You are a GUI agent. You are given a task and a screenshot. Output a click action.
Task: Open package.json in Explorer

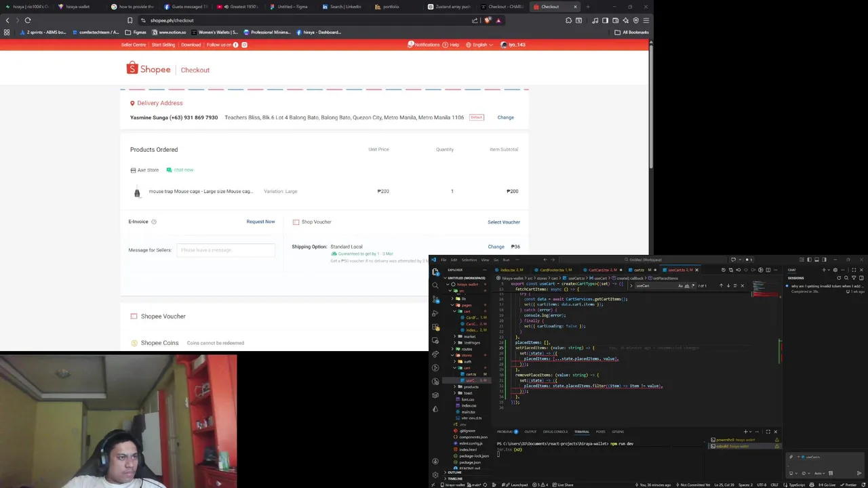tap(469, 462)
